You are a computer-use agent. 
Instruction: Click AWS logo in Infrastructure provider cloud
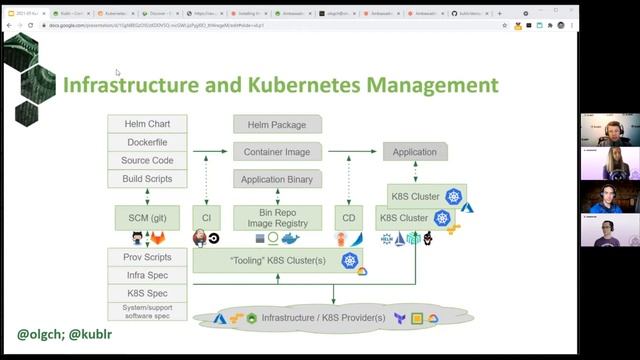(236, 318)
